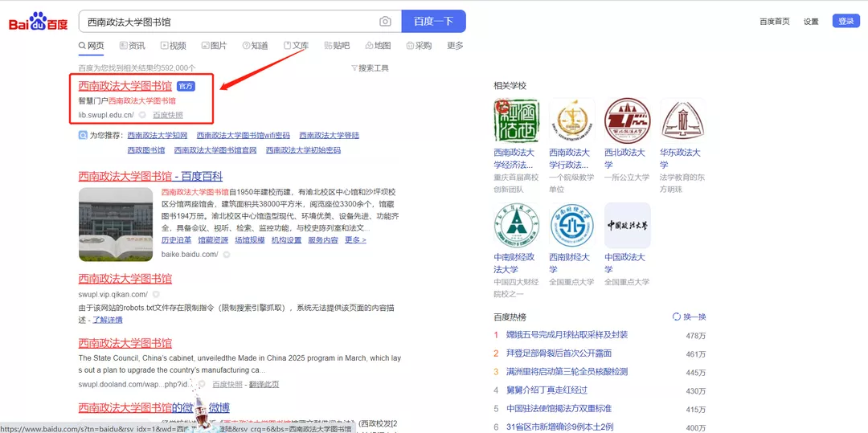
Task: Click the 登录 button
Action: 845,21
